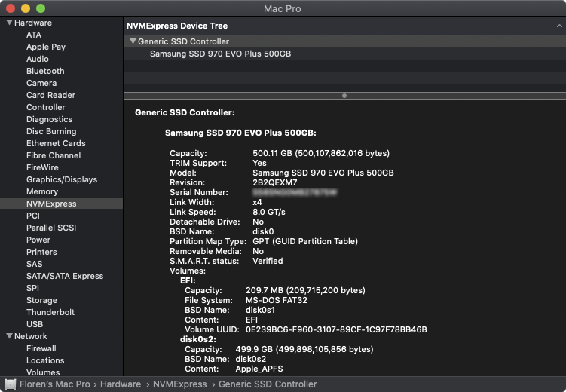Image resolution: width=566 pixels, height=392 pixels.
Task: Select Apple Pay in the sidebar
Action: click(x=46, y=47)
